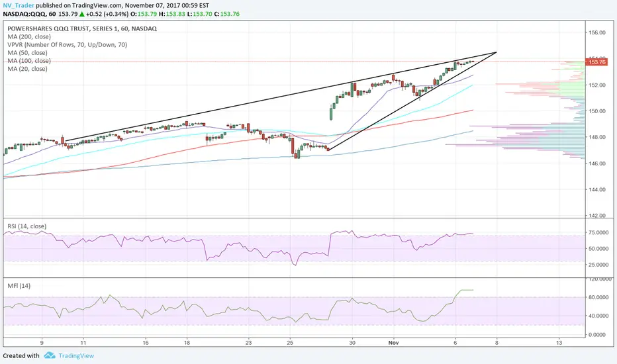Click the 80.0000 MFI axis label
Screen dimensions: 617x364
[598, 298]
